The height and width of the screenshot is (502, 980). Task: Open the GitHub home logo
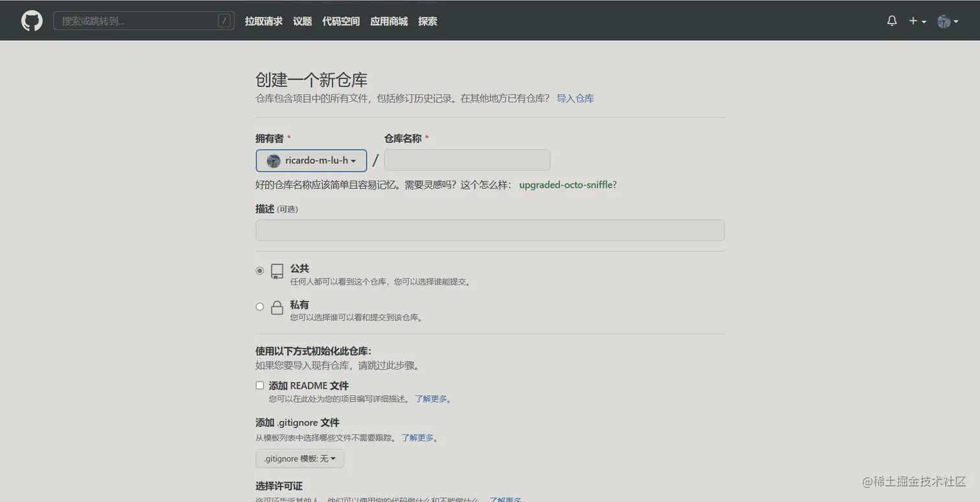tap(32, 21)
